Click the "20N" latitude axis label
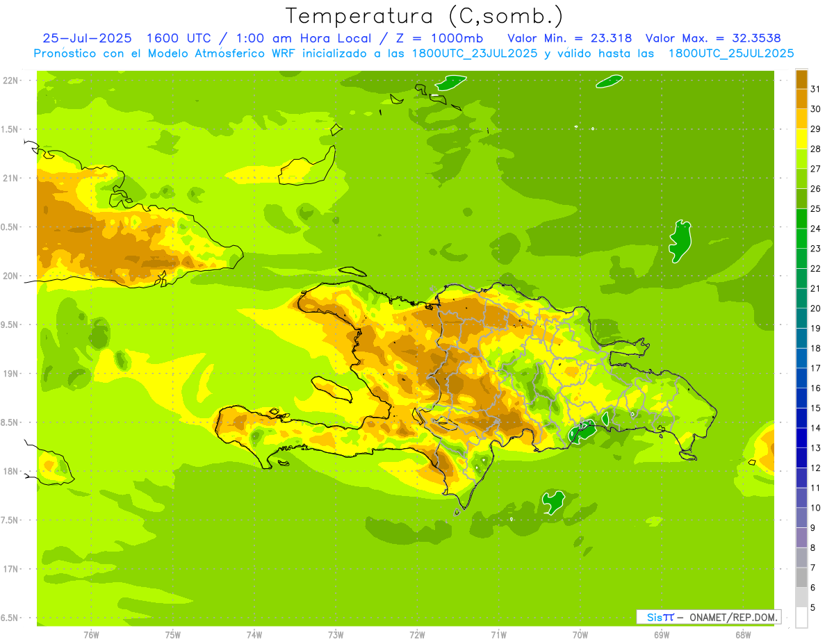 pos(10,276)
